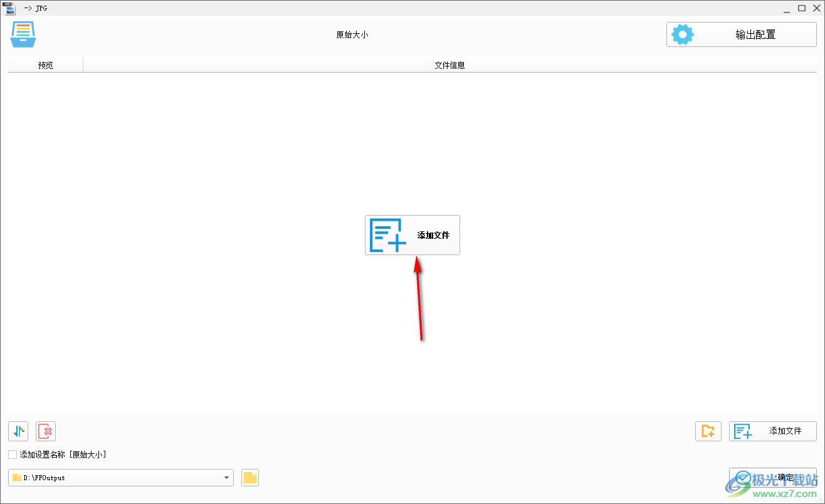Expand the D:\FFOutput output path dropdown
The height and width of the screenshot is (504, 825).
[226, 478]
